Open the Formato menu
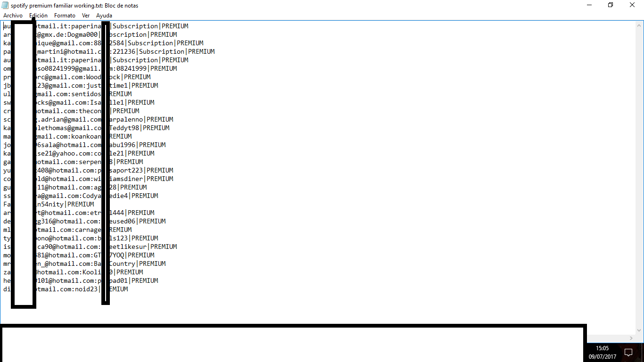 coord(65,16)
